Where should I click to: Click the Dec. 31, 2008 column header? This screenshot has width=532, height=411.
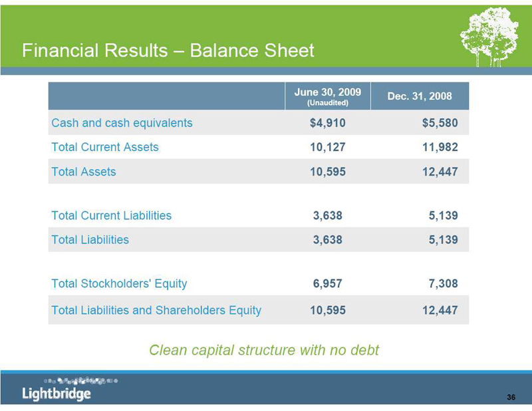pyautogui.click(x=419, y=96)
